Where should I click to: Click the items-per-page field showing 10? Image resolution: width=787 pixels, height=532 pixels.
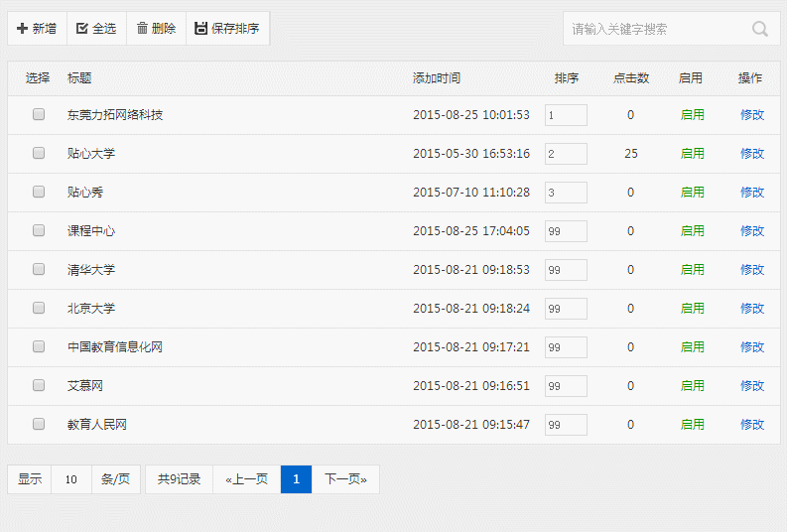71,479
